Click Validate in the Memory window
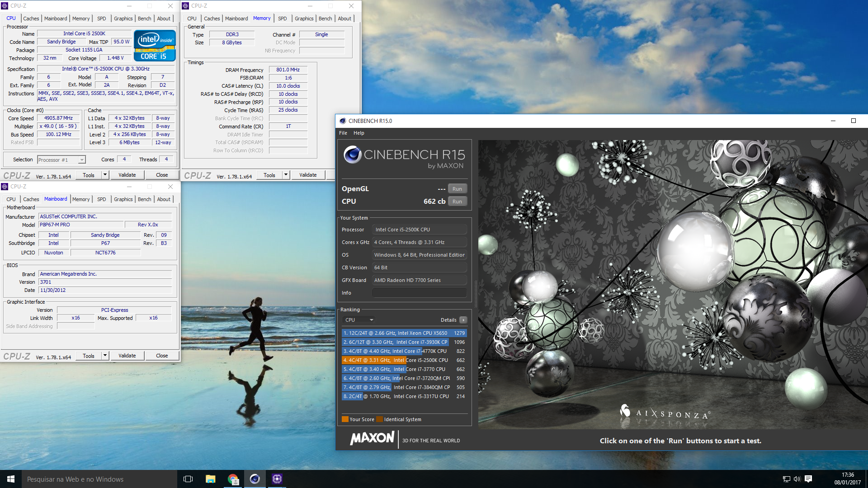The image size is (868, 488). (308, 175)
